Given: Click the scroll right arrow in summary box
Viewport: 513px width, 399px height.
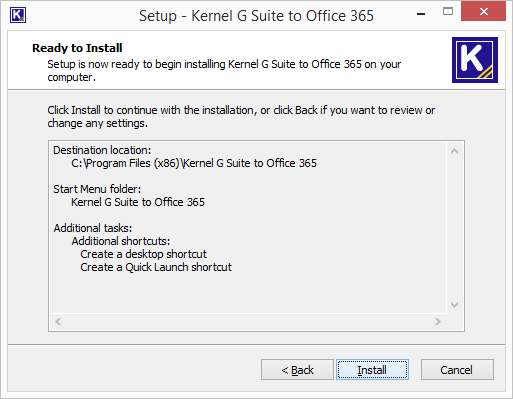Looking at the screenshot, I should point(438,321).
